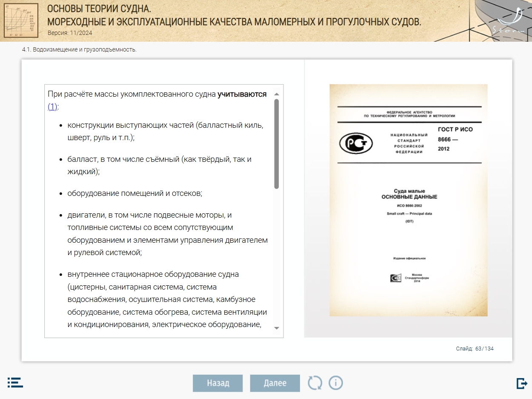This screenshot has height=399, width=532.
Task: Click bullet starting 'конструкции выступающих частей'
Action: 165,132
